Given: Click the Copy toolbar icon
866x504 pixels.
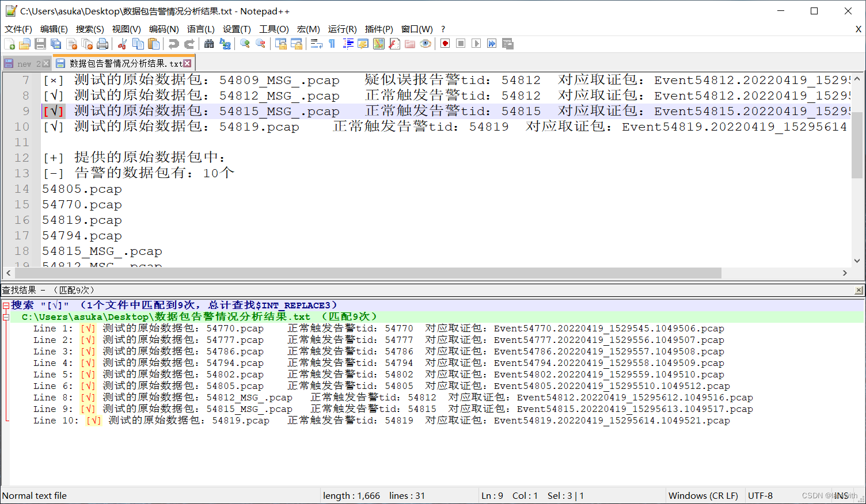Looking at the screenshot, I should pyautogui.click(x=138, y=44).
